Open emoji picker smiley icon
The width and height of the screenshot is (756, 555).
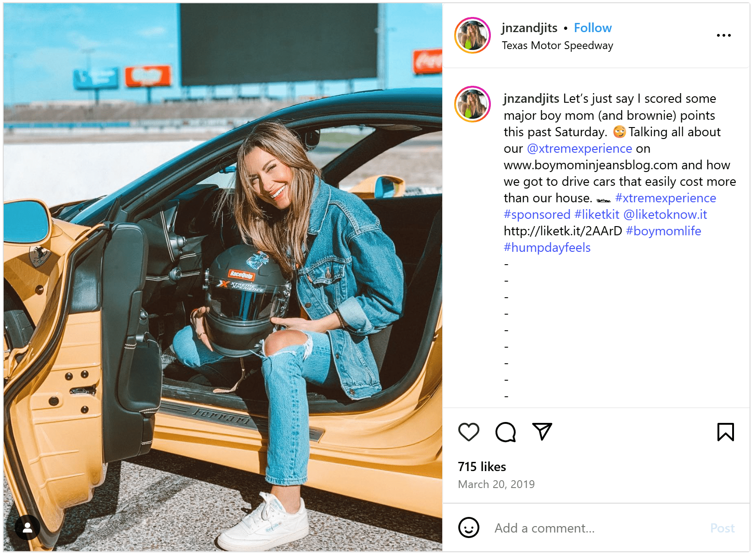coord(468,528)
